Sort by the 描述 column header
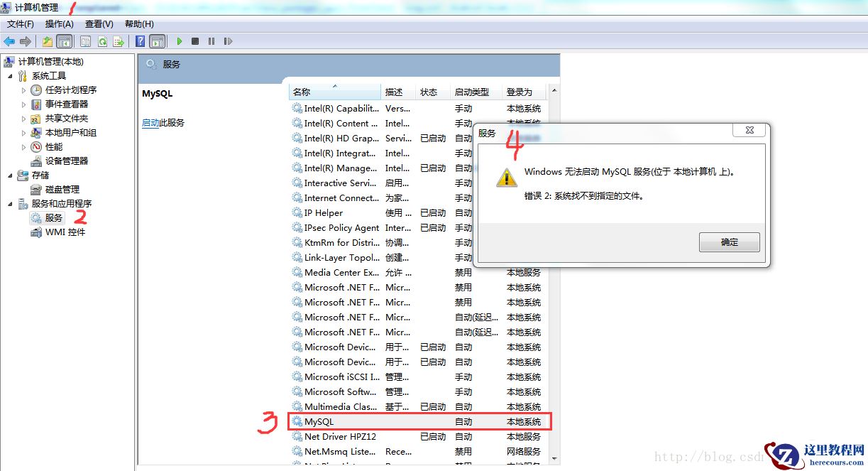 tap(399, 92)
